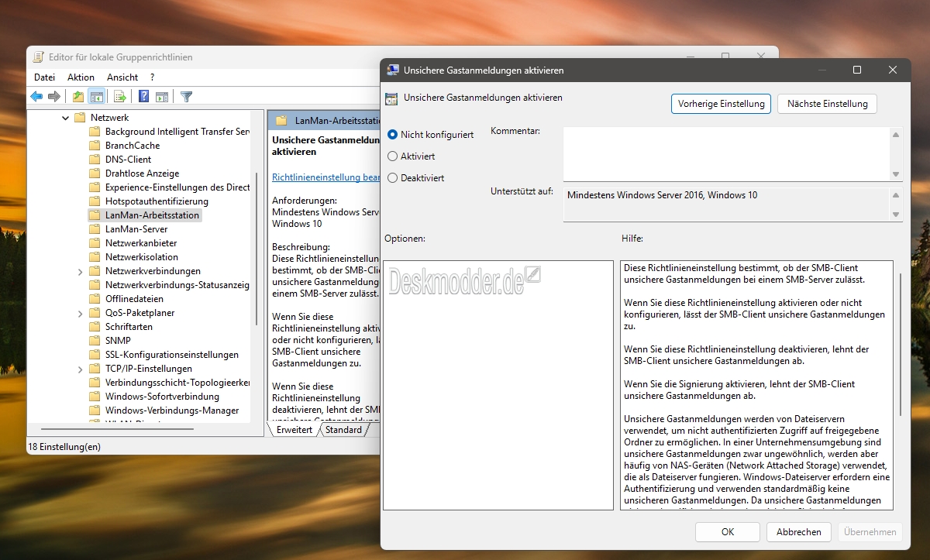Click the folder icon beside Windows-Verbindungs-Manager
This screenshot has height=560, width=930.
95,411
